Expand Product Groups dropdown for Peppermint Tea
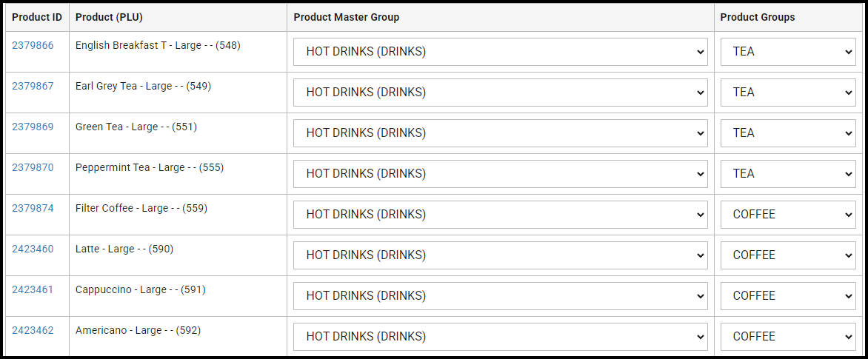 pos(787,174)
